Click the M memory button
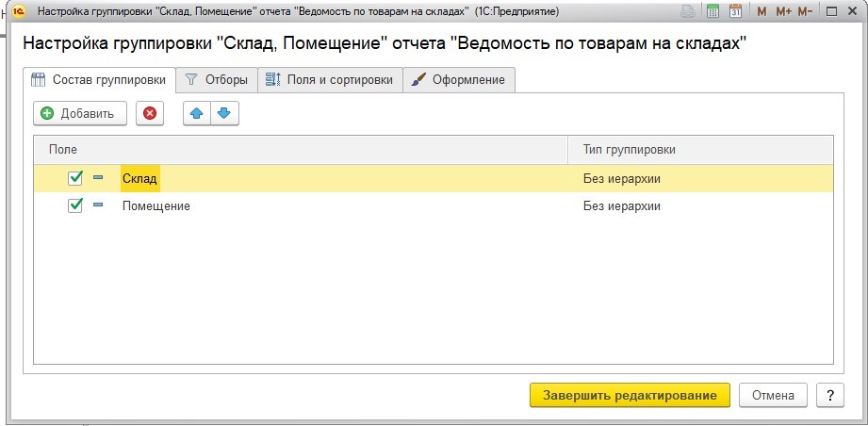The image size is (868, 426). point(762,11)
